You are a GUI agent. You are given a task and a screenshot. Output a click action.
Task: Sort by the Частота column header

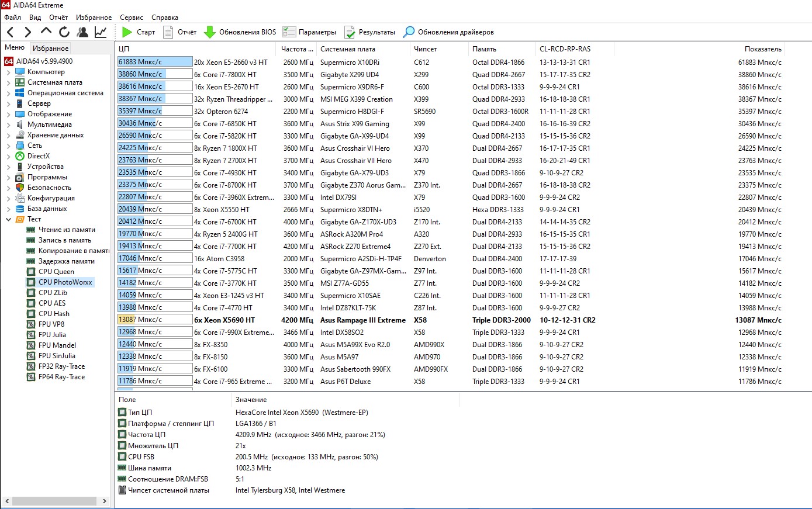[297, 49]
